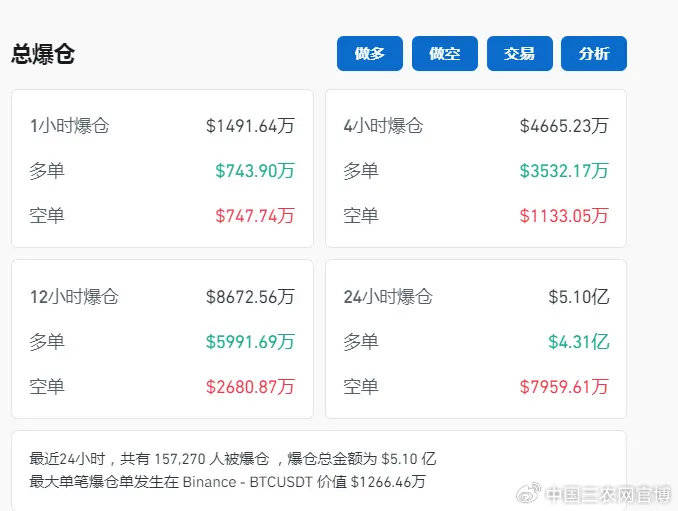Select the 1小时爆仓 label

(69, 126)
